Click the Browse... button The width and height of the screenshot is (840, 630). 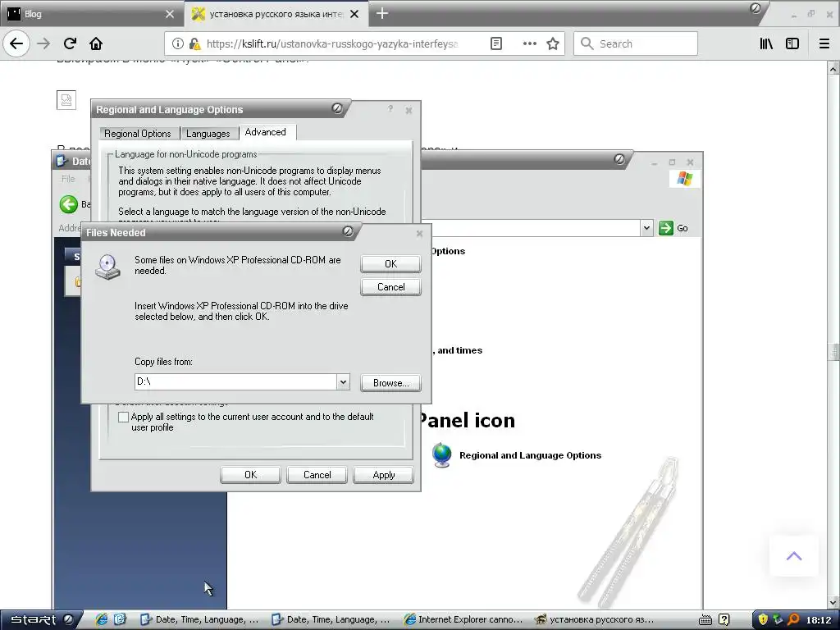(390, 383)
